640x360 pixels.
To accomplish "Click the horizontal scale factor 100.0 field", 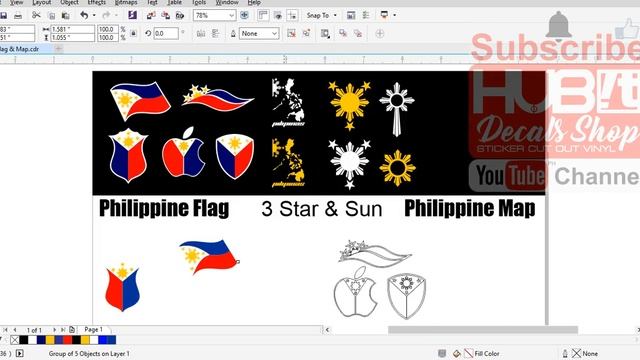I will tap(108, 29).
